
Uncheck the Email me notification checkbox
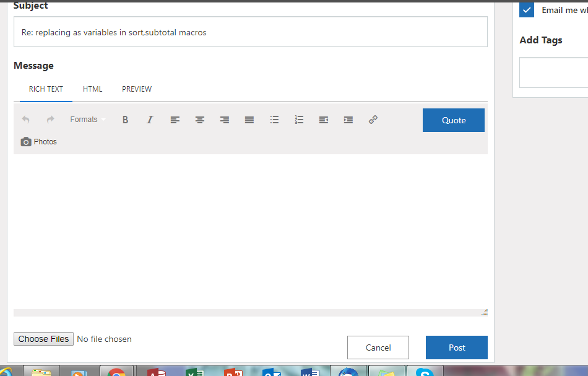point(526,10)
